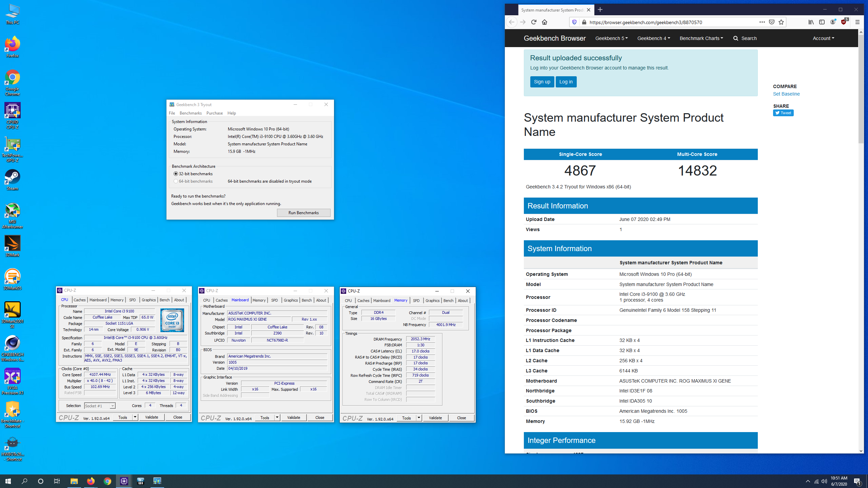The width and height of the screenshot is (868, 488).
Task: Open the This PC desktop icon
Action: pyautogui.click(x=13, y=14)
